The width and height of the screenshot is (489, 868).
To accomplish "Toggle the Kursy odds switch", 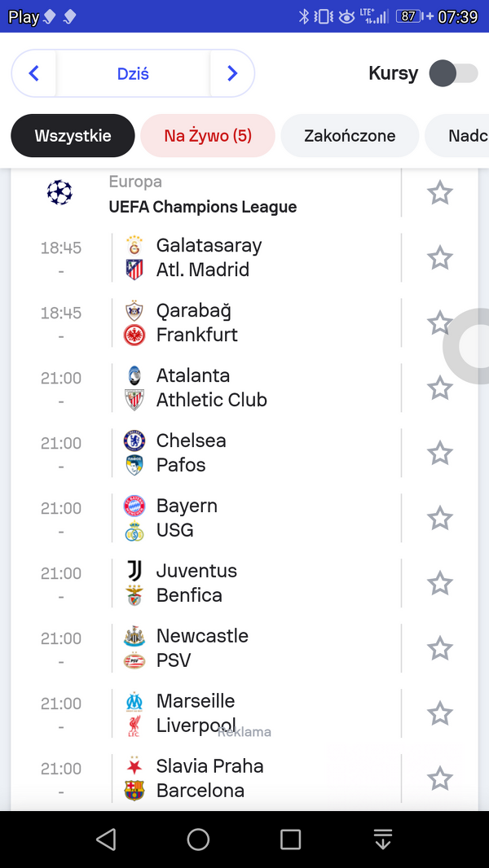I will [x=454, y=73].
